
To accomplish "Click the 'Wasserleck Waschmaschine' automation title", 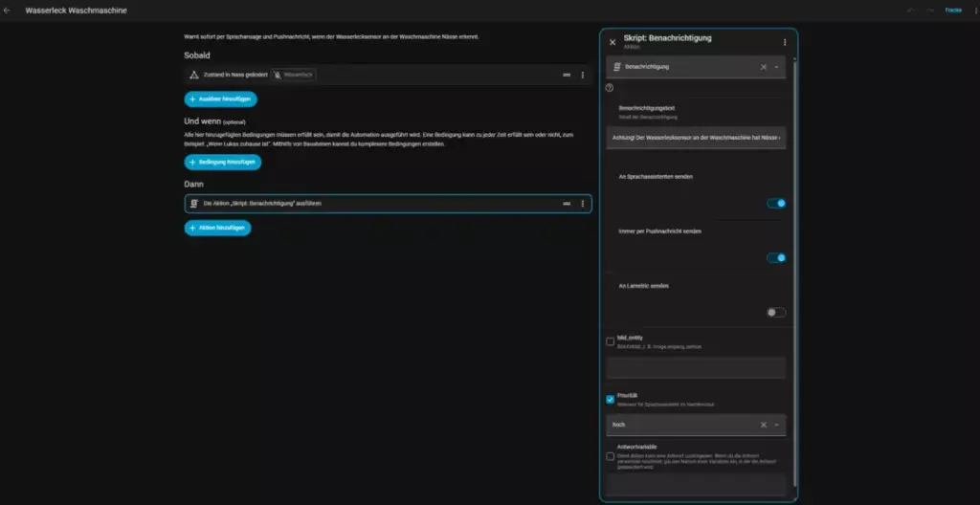I will click(x=76, y=11).
